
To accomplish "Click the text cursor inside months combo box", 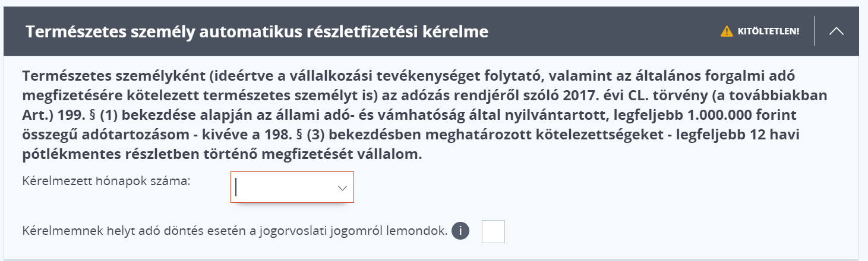I will point(236,187).
